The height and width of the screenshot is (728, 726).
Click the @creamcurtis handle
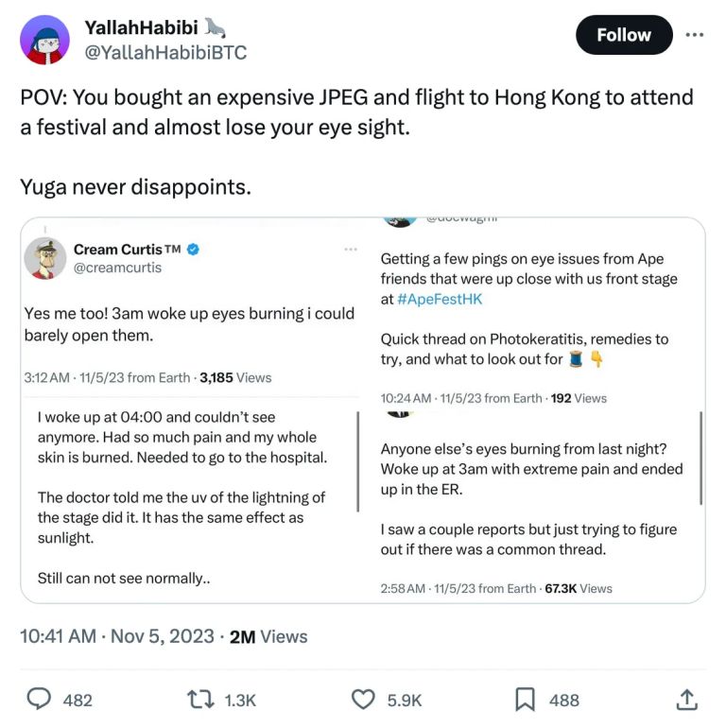point(117,268)
